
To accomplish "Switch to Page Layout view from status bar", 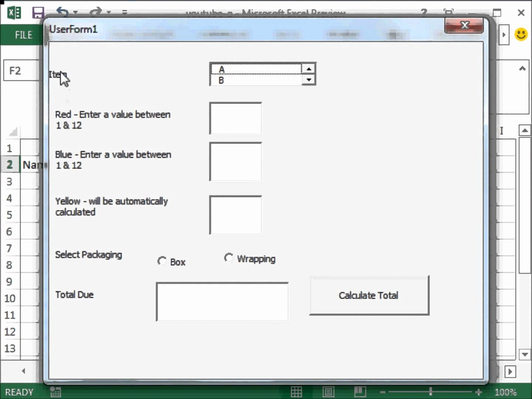I will pyautogui.click(x=328, y=392).
